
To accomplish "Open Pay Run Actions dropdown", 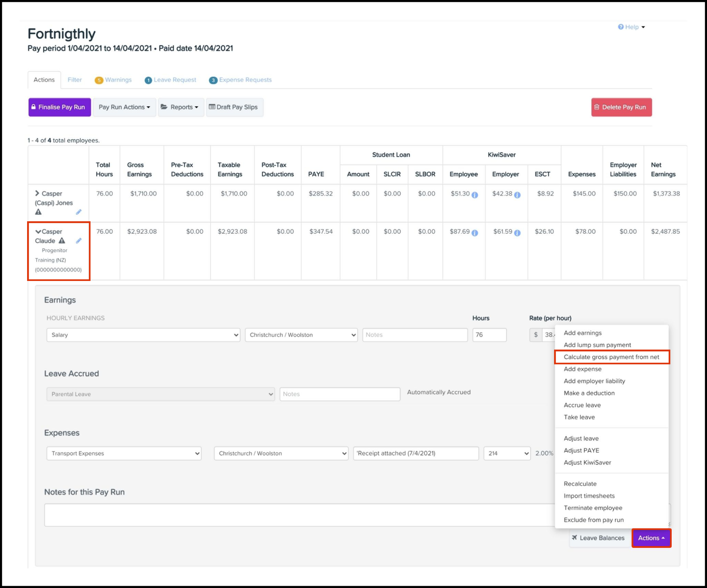I will tap(124, 107).
